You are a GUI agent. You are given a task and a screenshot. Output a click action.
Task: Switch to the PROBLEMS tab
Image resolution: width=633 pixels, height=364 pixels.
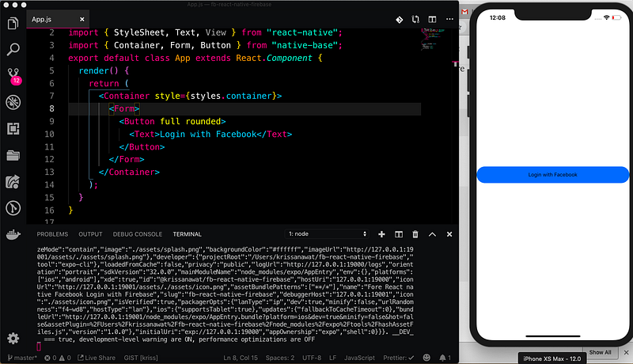[x=52, y=234]
